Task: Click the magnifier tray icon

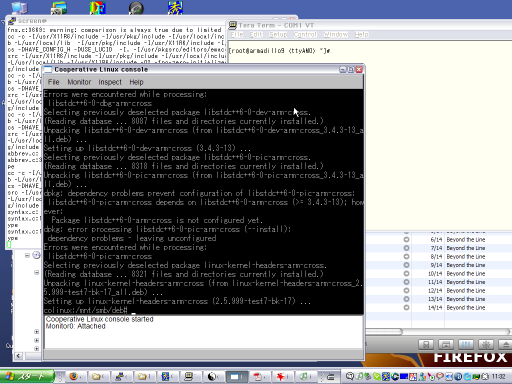Action: 349,377
